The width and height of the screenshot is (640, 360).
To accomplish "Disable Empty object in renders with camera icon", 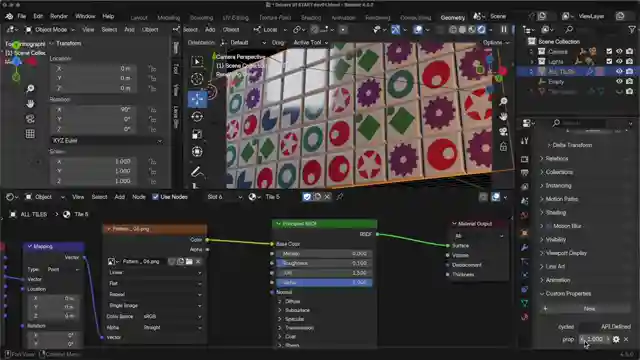I will [629, 81].
